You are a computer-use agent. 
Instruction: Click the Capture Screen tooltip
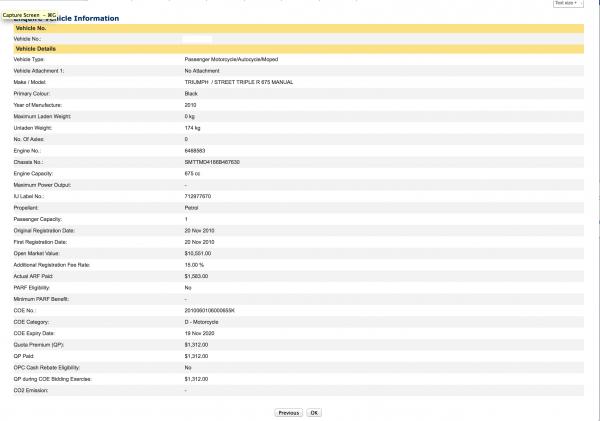point(29,15)
